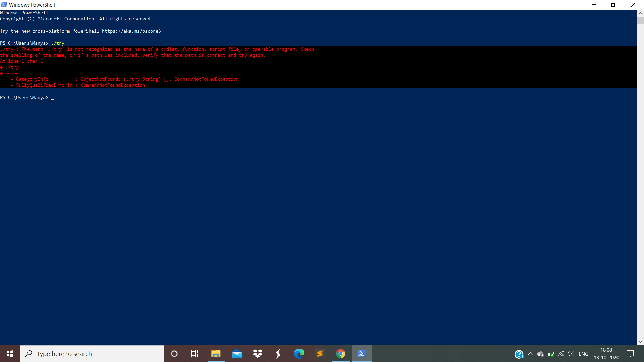Click the 'Type here to search' box
Image resolution: width=644 pixels, height=362 pixels.
click(x=92, y=354)
